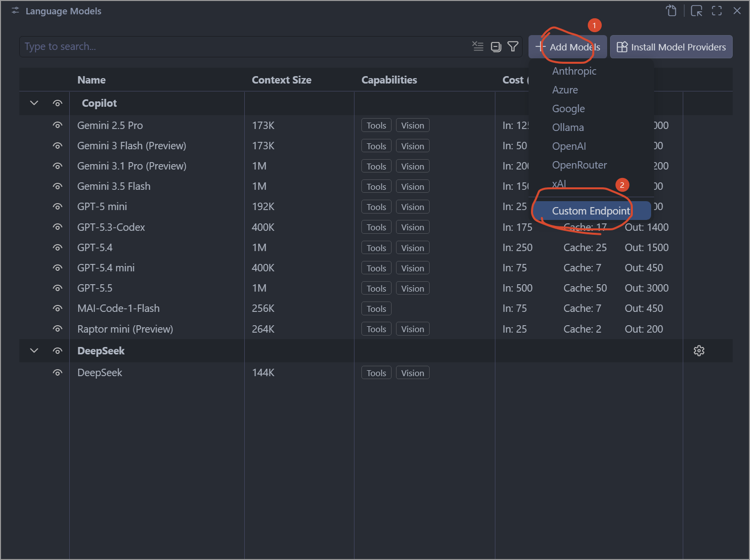
Task: Toggle the eye for Gemini 3.1 Pro (Preview)
Action: 58,166
